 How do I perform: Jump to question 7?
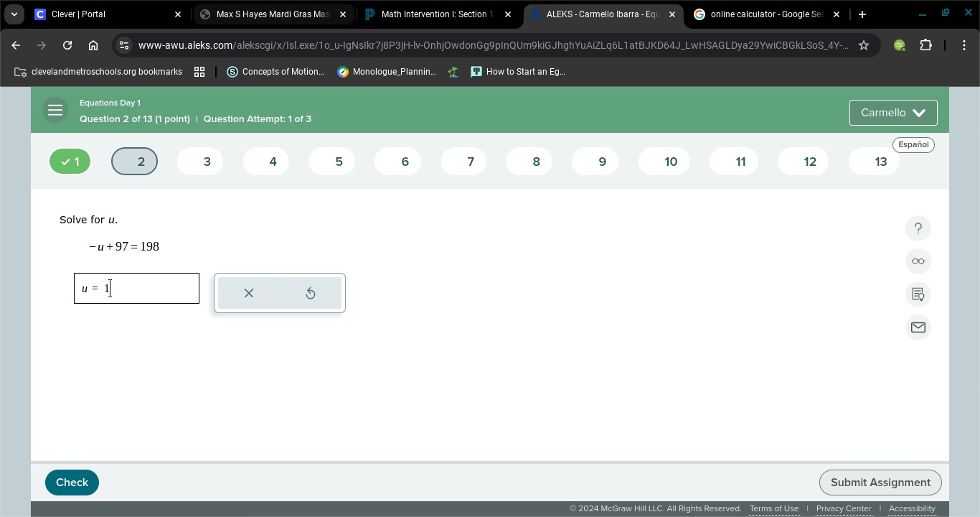tap(463, 162)
